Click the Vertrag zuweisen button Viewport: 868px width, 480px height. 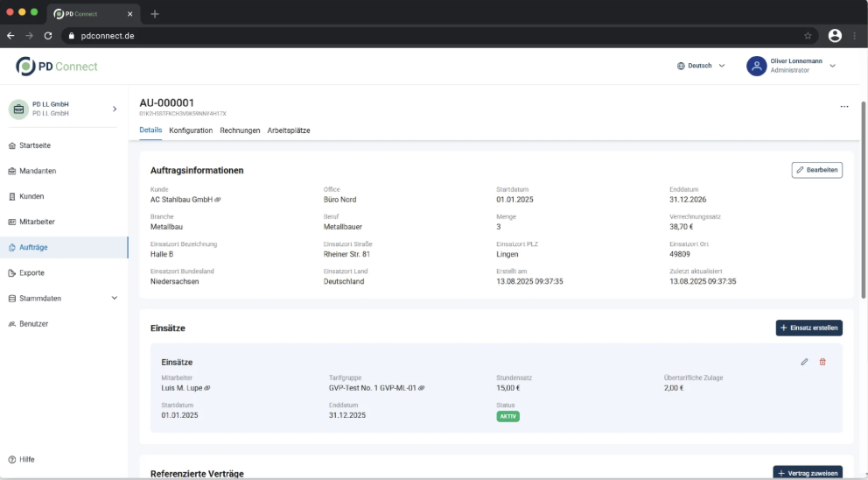point(808,473)
